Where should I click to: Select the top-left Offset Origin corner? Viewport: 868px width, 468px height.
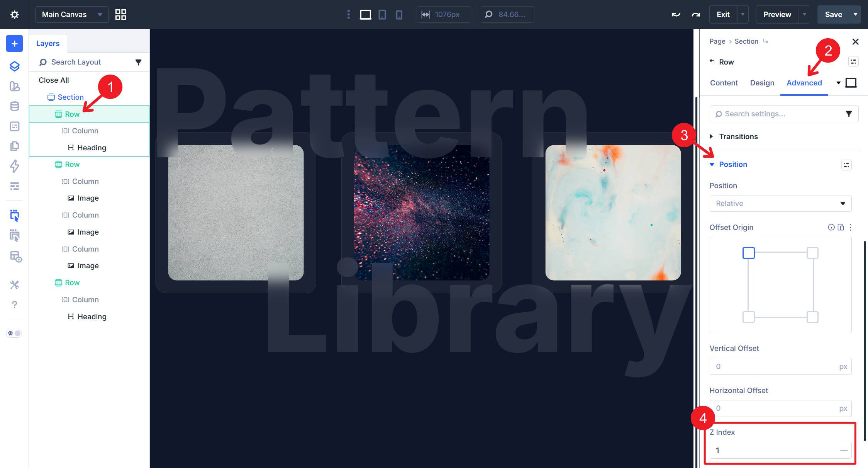[748, 253]
